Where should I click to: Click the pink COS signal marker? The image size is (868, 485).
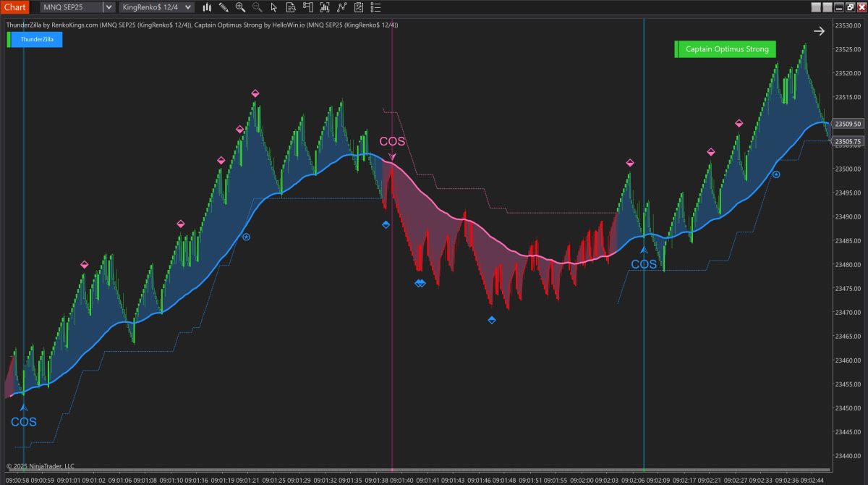click(392, 142)
